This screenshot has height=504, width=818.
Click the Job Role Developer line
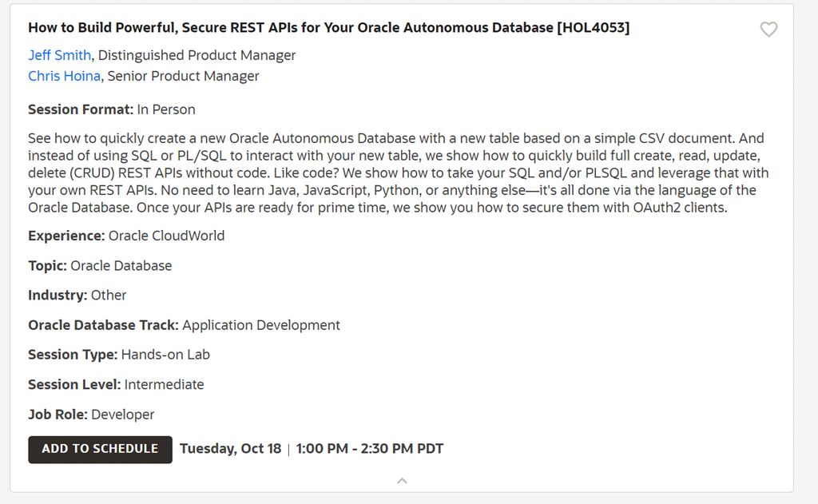pyautogui.click(x=91, y=415)
